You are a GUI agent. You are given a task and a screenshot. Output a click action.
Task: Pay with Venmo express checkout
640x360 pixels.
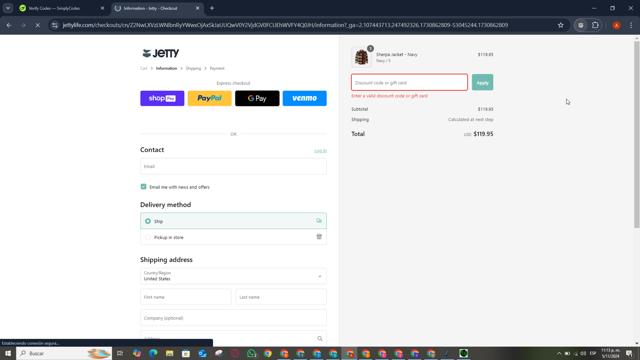click(304, 98)
